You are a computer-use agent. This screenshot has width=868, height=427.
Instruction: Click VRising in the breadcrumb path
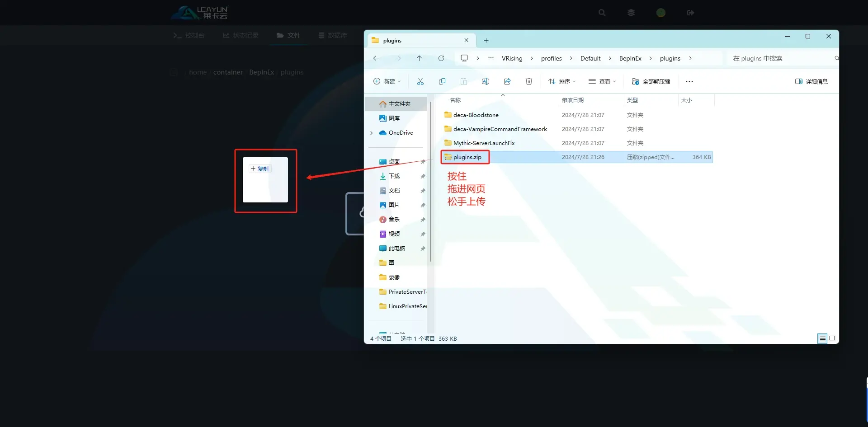point(512,58)
